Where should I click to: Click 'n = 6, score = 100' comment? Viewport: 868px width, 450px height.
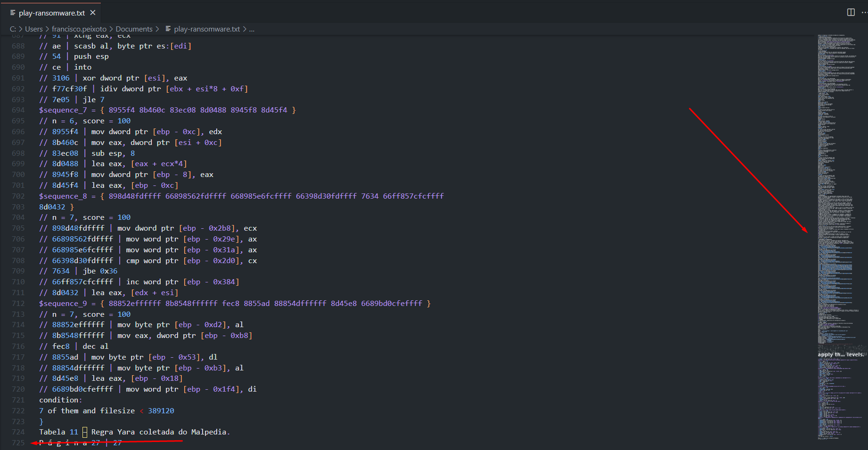[x=91, y=121]
